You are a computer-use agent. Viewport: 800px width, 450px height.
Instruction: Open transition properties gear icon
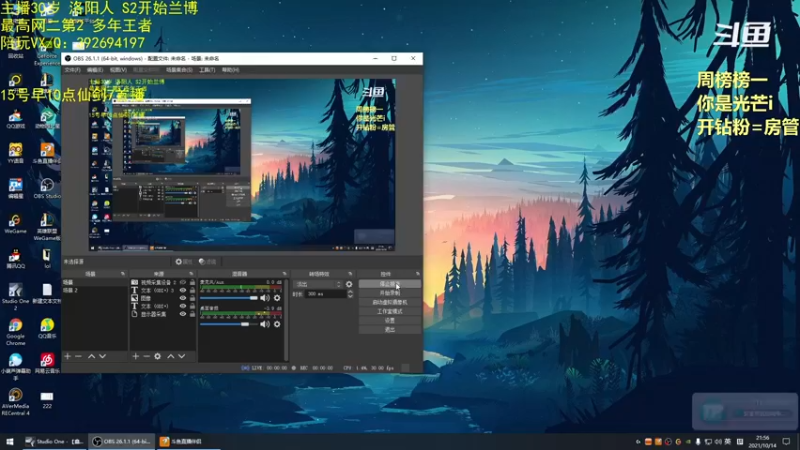coord(349,284)
